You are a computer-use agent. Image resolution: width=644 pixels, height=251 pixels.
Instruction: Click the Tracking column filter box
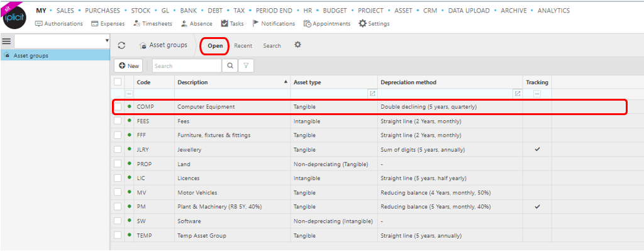pyautogui.click(x=537, y=94)
